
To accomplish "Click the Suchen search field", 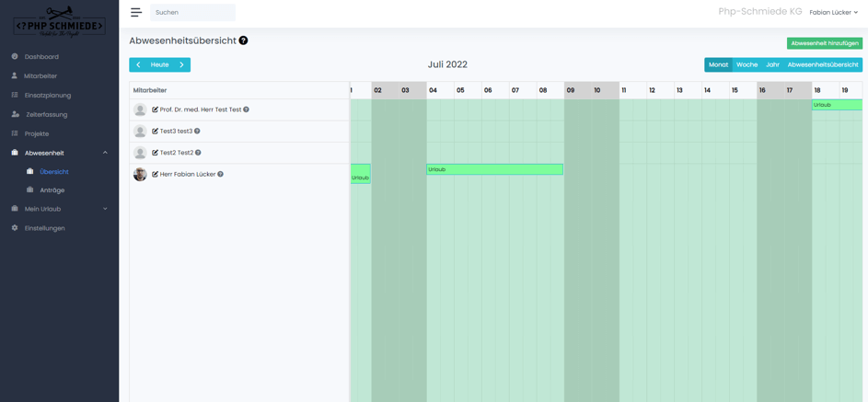I will pos(192,13).
